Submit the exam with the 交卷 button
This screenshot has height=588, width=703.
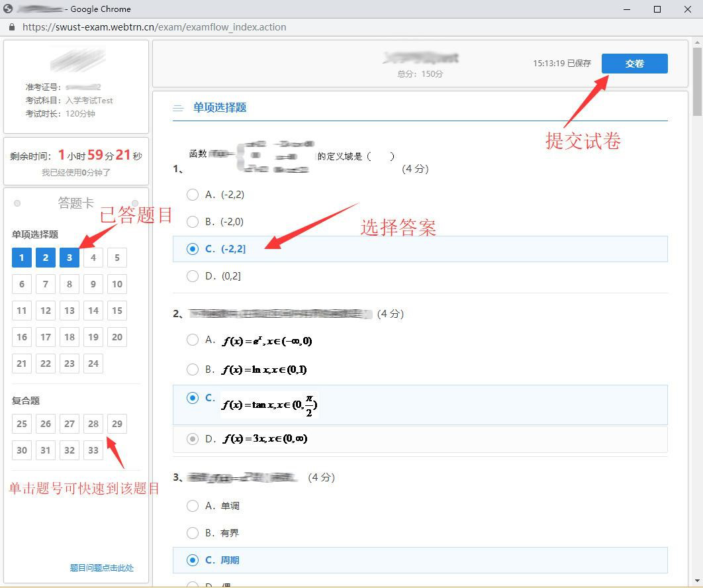634,64
